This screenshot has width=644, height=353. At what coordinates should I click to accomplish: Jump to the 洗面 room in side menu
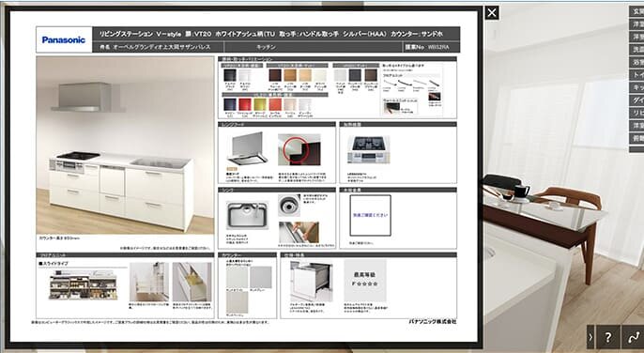[636, 50]
